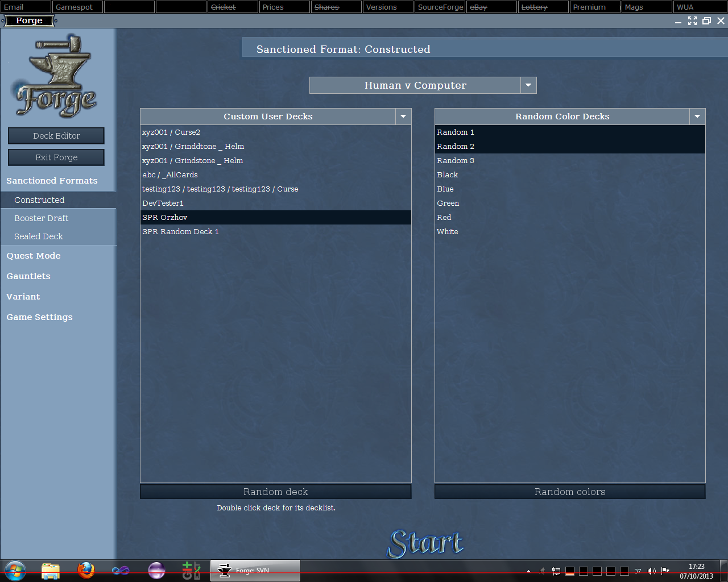728x582 pixels.
Task: Open the Custom User Decks dropdown arrow
Action: coord(403,117)
